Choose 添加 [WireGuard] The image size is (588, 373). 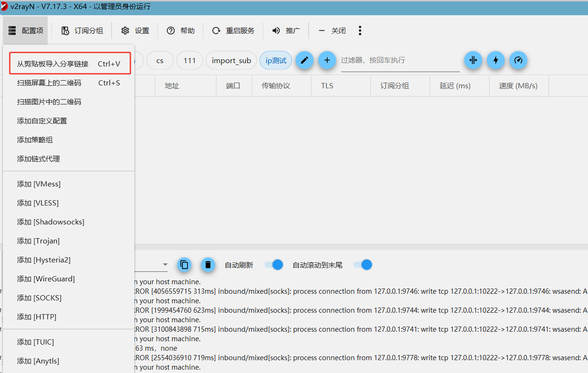(x=69, y=279)
